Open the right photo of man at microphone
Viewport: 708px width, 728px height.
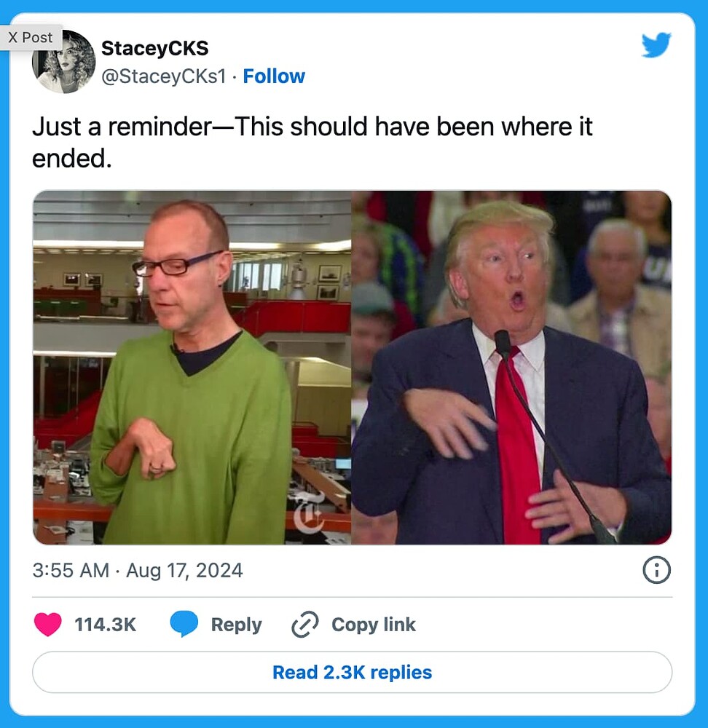click(x=511, y=367)
